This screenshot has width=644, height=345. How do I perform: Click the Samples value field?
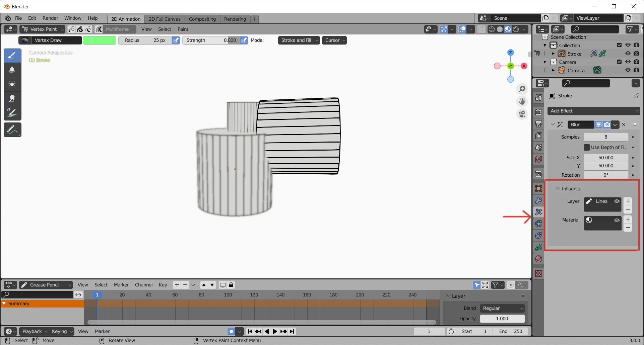606,137
